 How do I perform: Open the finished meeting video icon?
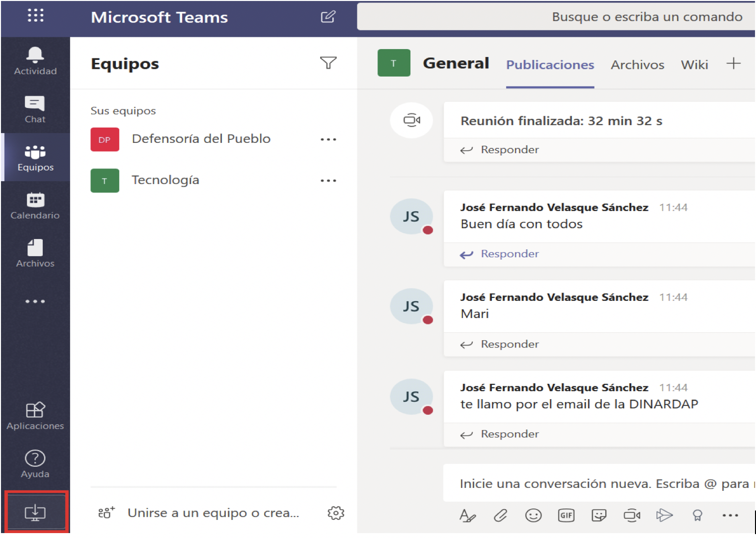coord(411,120)
